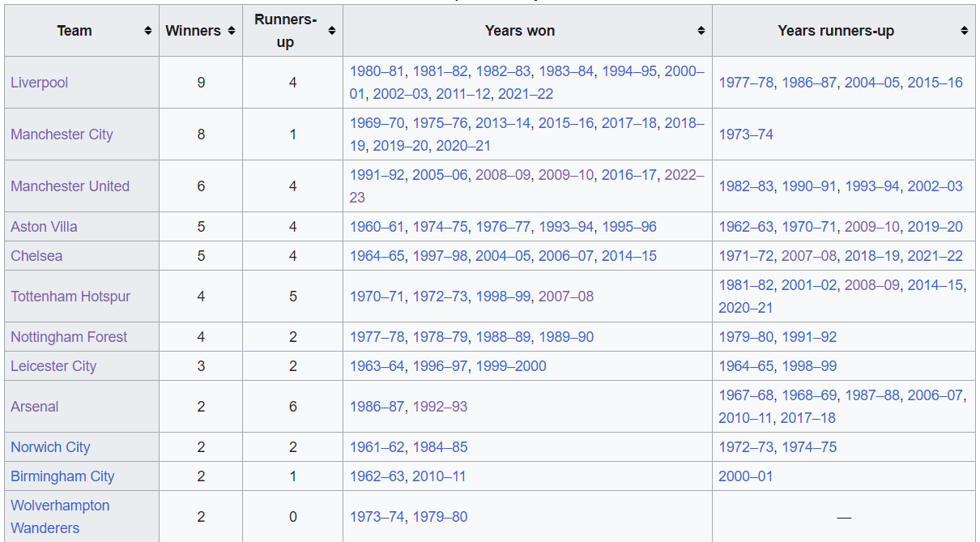Sort by Years runners-up arrow icon
The width and height of the screenshot is (980, 542).
(964, 31)
